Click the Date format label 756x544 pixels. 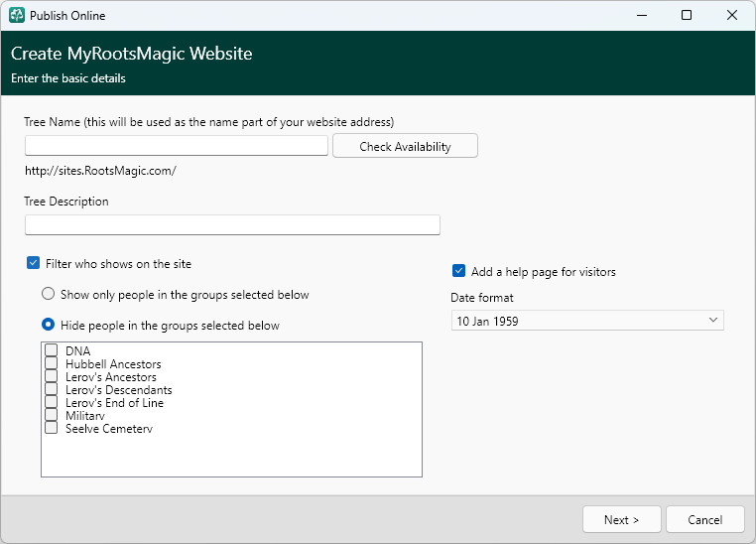point(482,298)
